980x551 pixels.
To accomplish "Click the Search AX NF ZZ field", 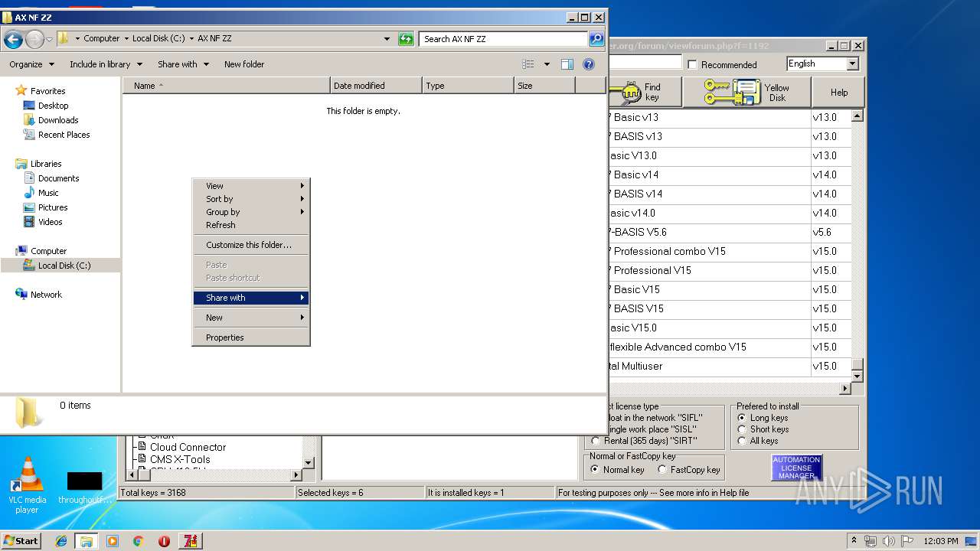I will tap(503, 39).
